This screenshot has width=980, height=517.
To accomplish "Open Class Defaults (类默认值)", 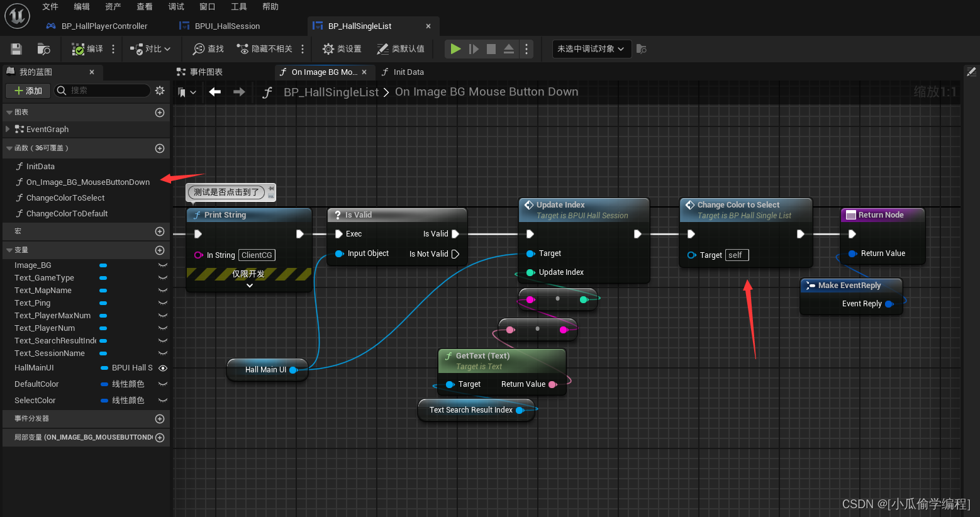I will coord(401,49).
